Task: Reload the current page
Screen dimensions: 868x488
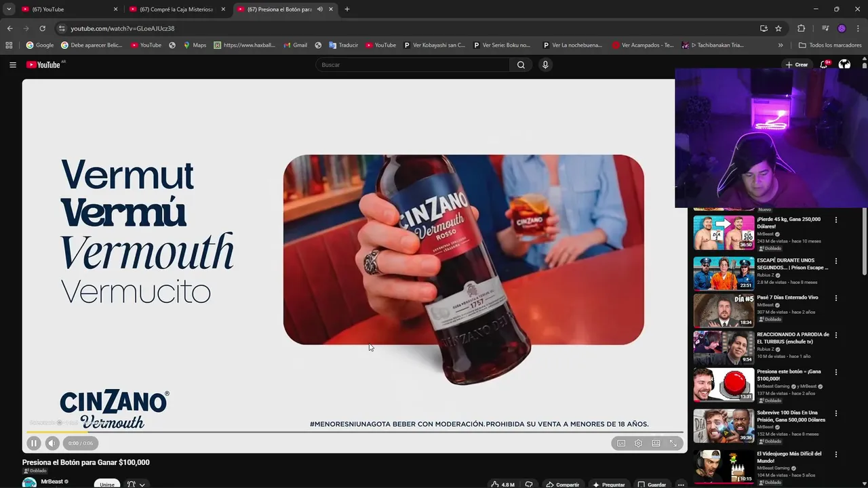Action: tap(42, 28)
